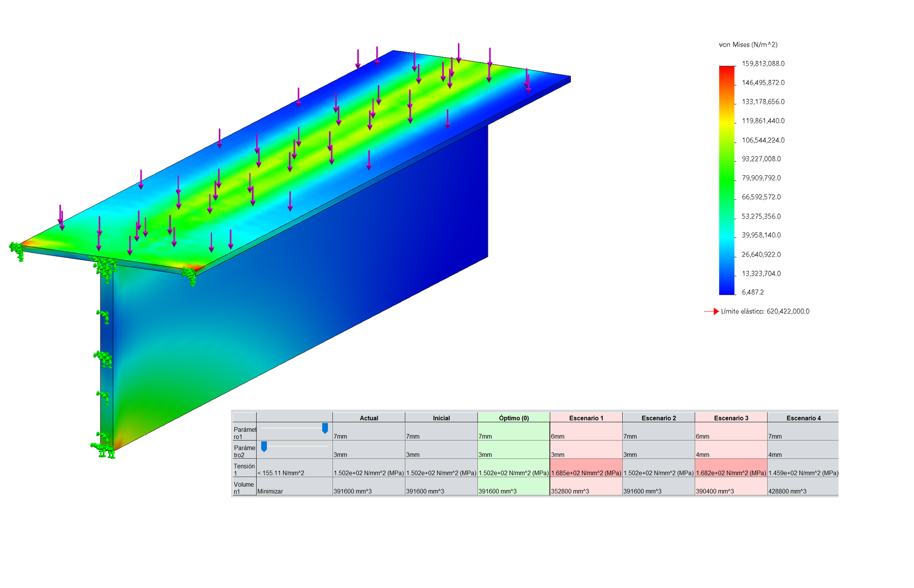The width and height of the screenshot is (914, 588).
Task: Click the 1.682e+02 stress cell in Escenario 3
Action: (731, 468)
